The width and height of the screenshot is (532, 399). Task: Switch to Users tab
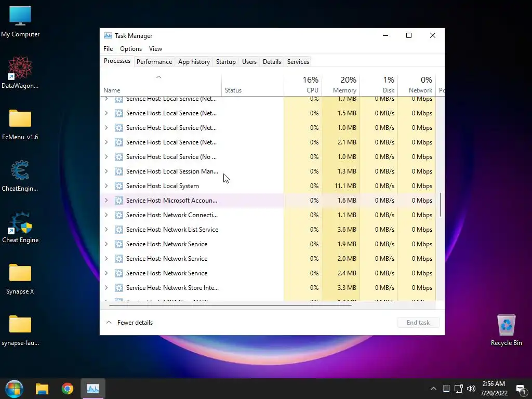click(x=249, y=62)
